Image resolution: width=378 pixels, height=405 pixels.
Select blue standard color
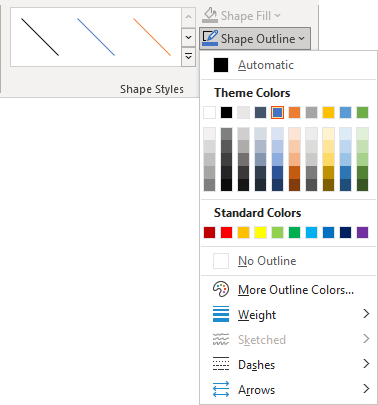pyautogui.click(x=328, y=232)
